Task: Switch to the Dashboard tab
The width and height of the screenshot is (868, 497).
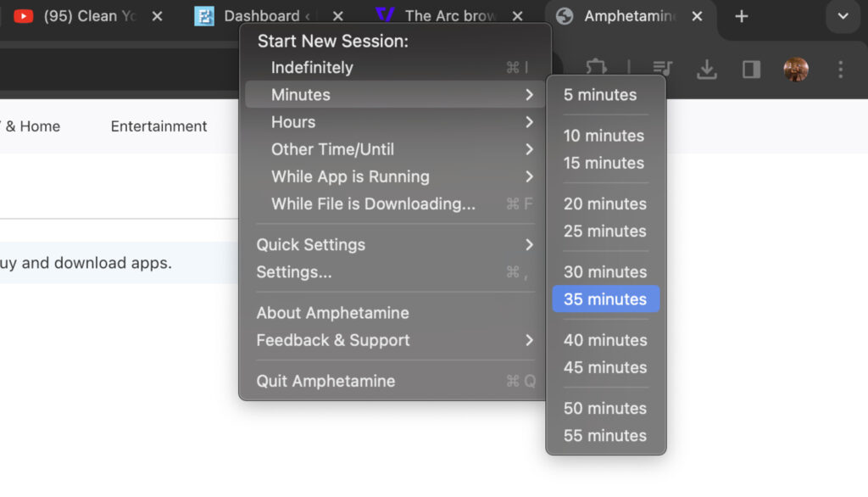Action: (x=254, y=15)
